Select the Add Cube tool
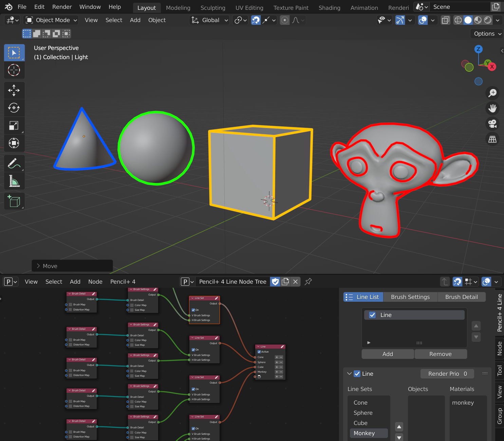504x441 pixels. (x=14, y=201)
